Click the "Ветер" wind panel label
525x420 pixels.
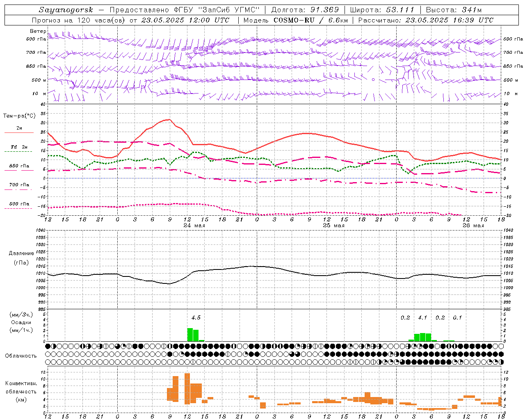tap(38, 31)
